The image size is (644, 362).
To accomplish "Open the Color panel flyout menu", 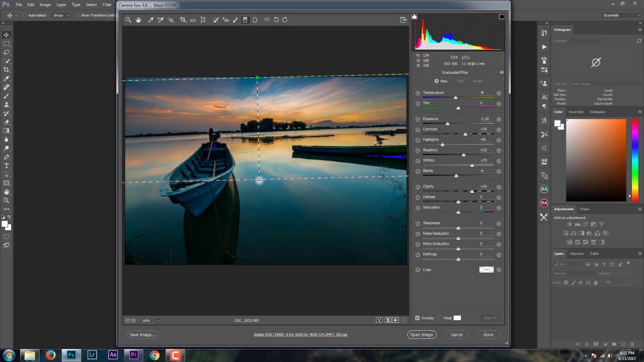I will pos(639,112).
